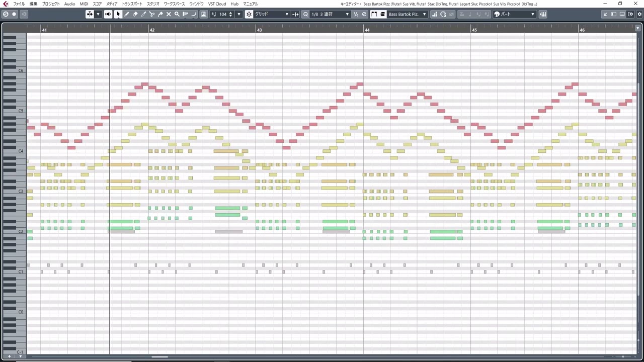The image size is (644, 362).
Task: Select the Mute tool
Action: (x=169, y=14)
